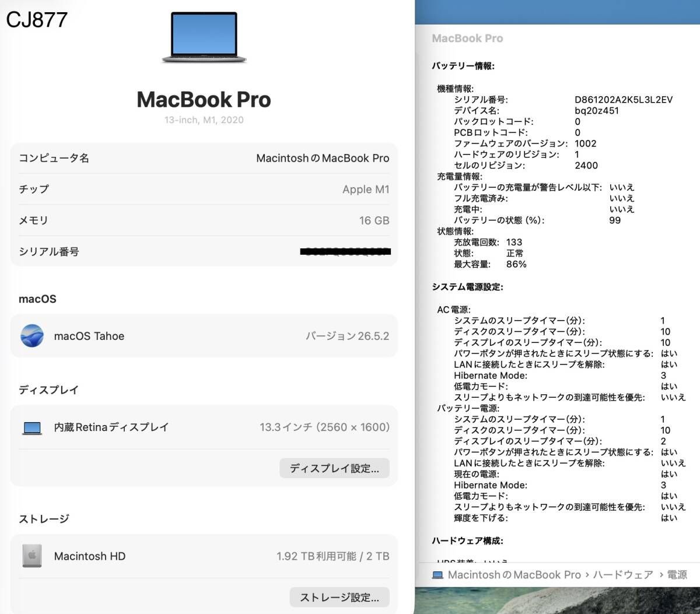
Task: Click battery state percent '99'
Action: click(x=615, y=220)
